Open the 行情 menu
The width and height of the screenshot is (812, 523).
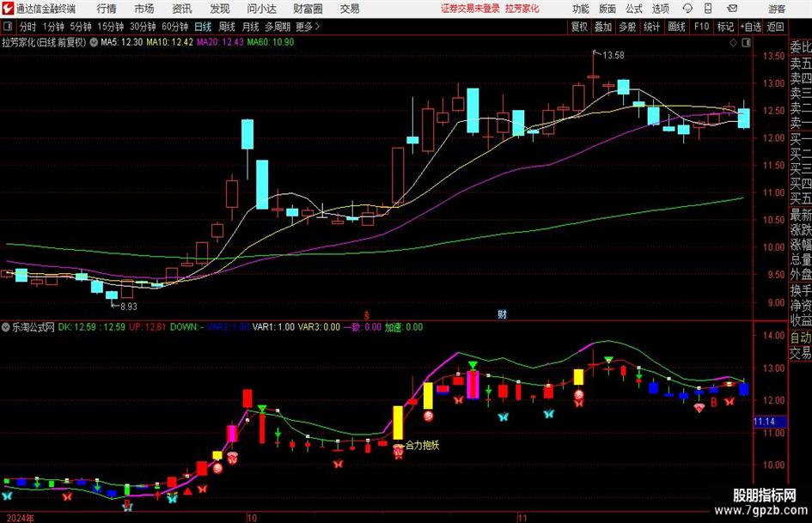(107, 9)
